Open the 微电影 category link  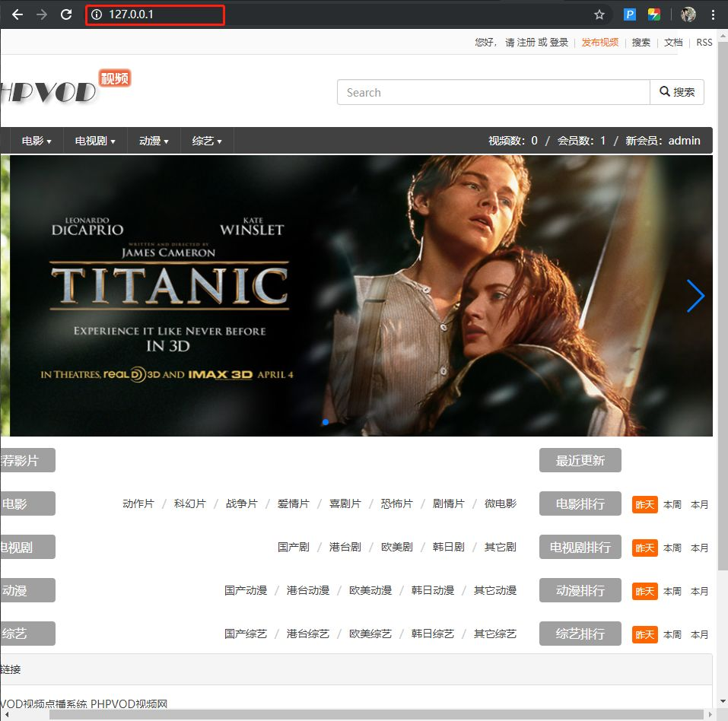click(501, 503)
